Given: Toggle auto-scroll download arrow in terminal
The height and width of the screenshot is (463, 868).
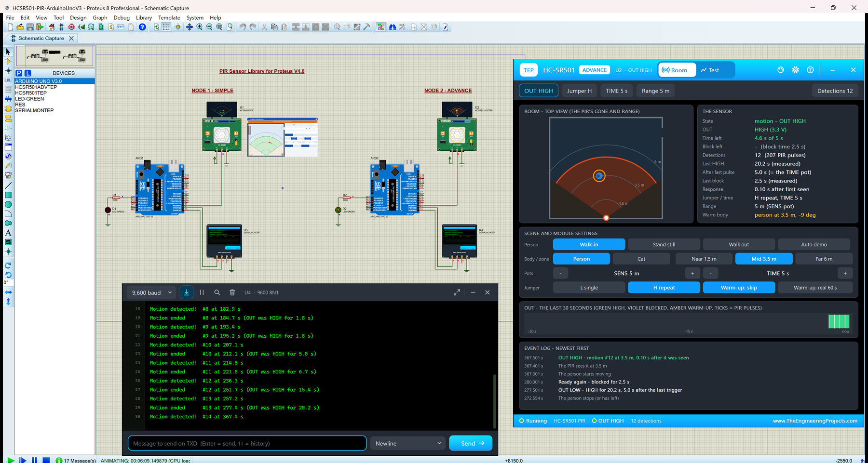Looking at the screenshot, I should click(187, 292).
